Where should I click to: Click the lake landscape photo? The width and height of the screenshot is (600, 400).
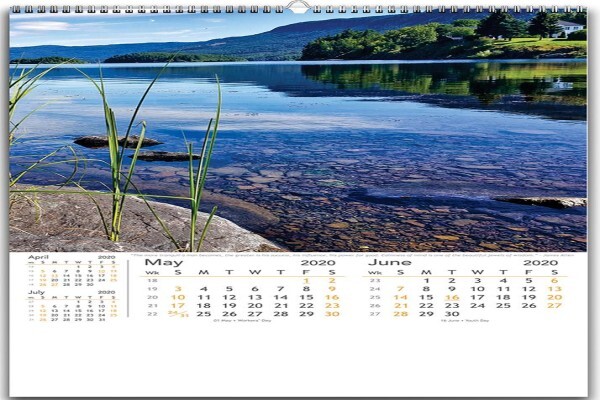[298, 132]
